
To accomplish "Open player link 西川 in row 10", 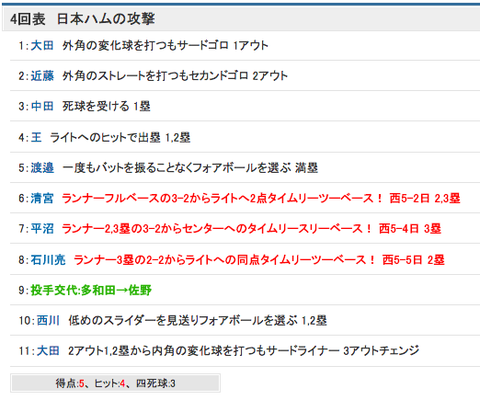I will (48, 320).
